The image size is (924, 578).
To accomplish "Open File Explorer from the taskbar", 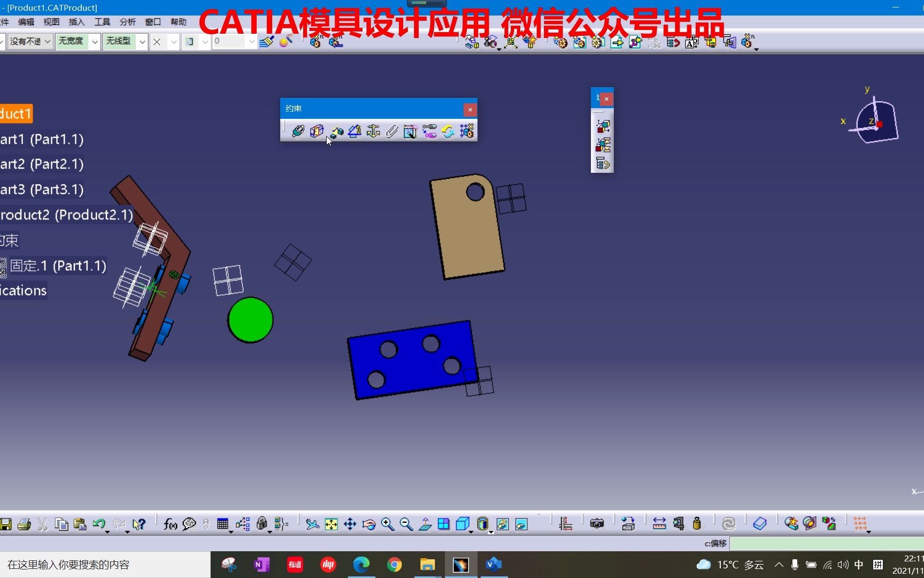I will point(427,565).
